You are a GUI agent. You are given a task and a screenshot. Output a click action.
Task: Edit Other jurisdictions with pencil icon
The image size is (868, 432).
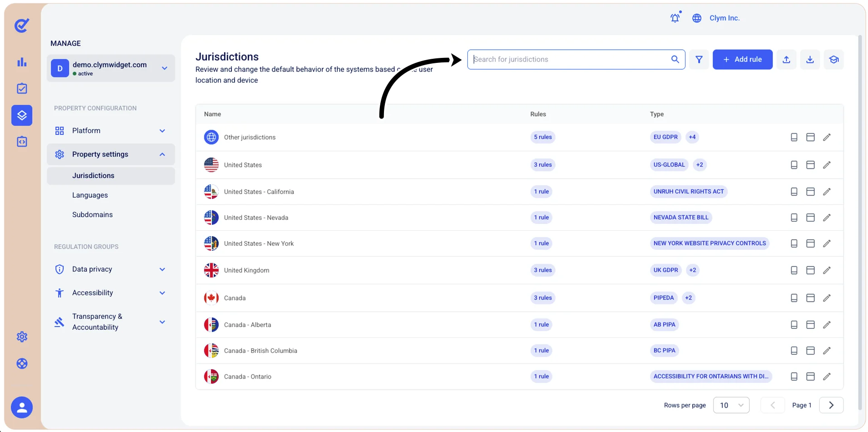(x=827, y=137)
